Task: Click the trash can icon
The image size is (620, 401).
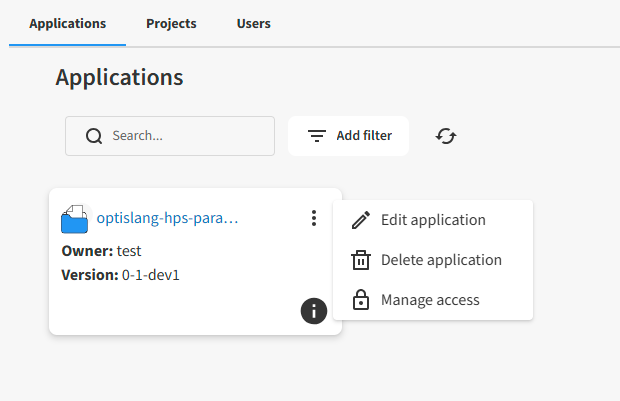Action: tap(361, 260)
